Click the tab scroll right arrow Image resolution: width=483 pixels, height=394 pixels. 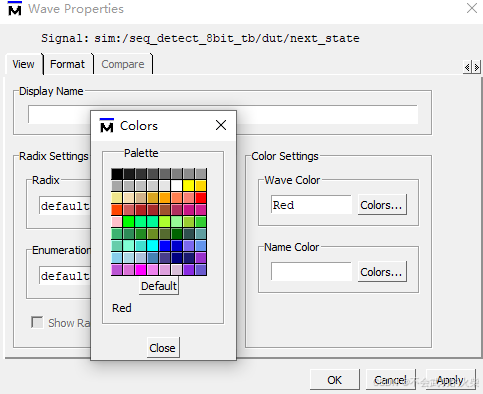tap(476, 67)
